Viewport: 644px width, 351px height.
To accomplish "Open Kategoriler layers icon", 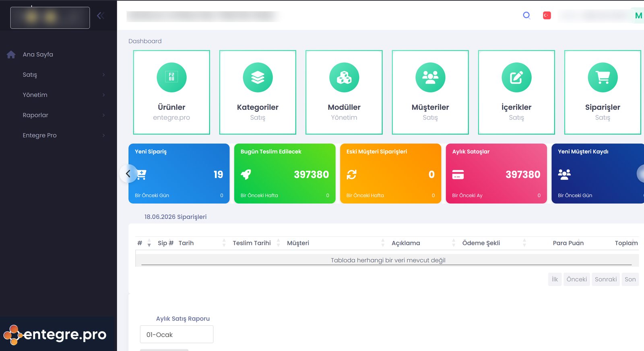I will (x=258, y=77).
